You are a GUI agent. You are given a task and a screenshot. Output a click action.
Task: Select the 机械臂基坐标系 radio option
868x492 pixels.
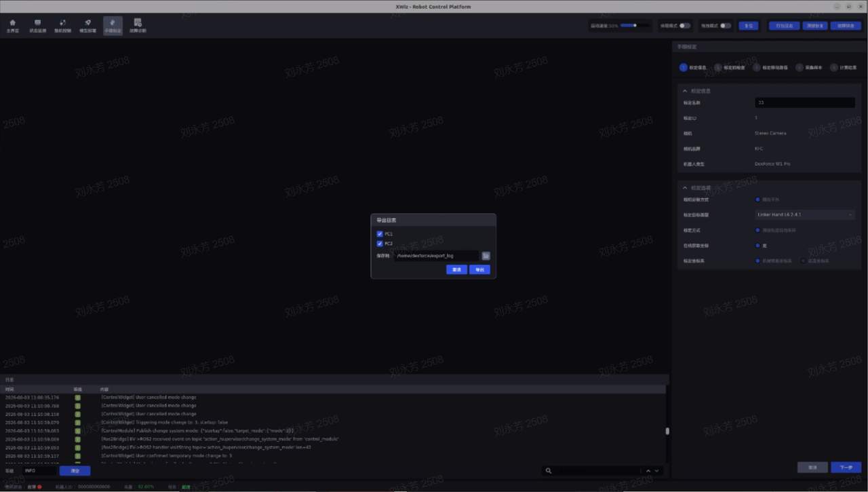tap(757, 261)
